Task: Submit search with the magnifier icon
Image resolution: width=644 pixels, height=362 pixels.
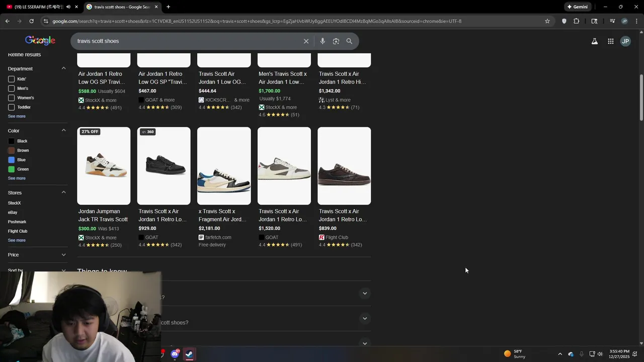Action: point(349,41)
